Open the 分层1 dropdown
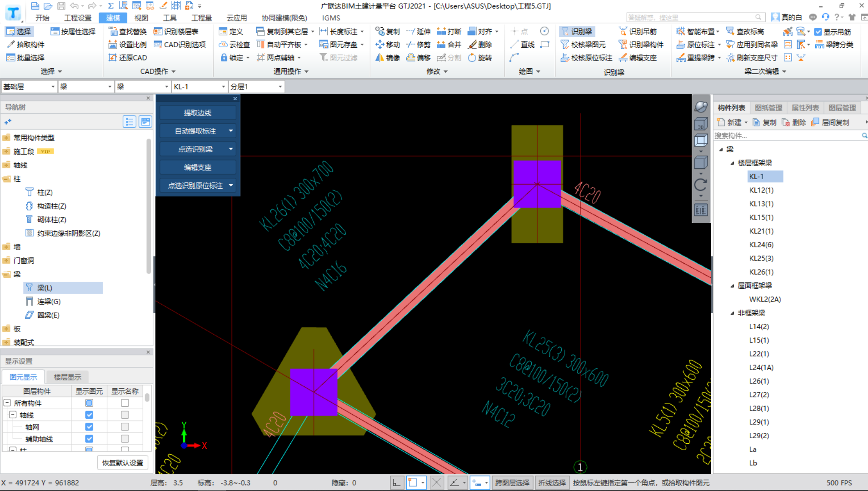 (256, 86)
